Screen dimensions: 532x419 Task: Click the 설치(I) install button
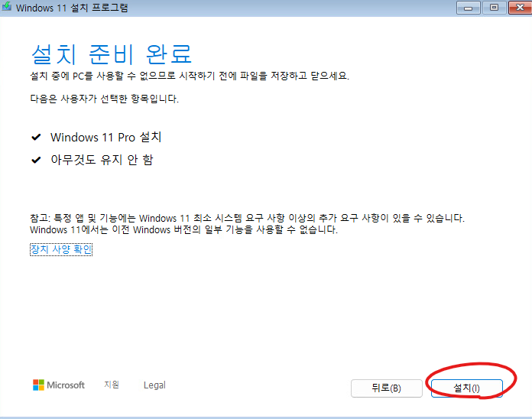pyautogui.click(x=466, y=388)
